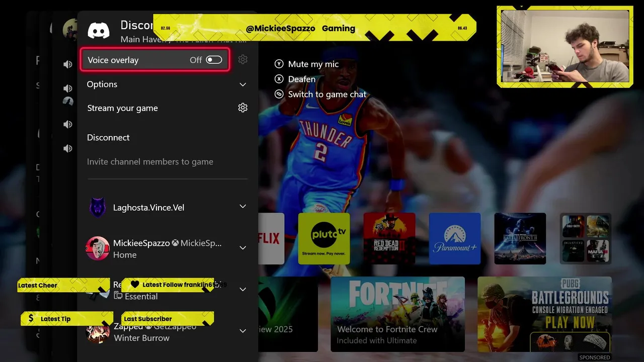Screen dimensions: 644x362
Task: Click Laghosta.Vince.Vel wolf avatar
Action: [x=98, y=207]
